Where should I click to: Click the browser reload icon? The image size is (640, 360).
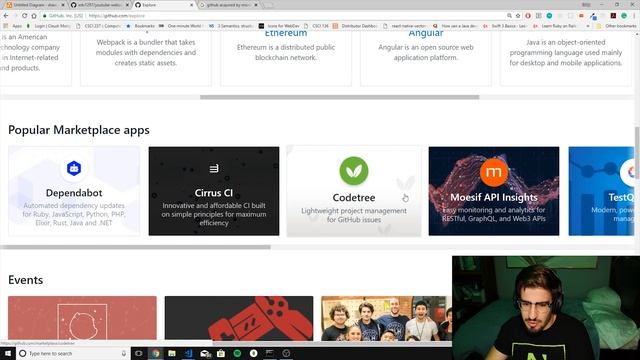click(x=24, y=16)
